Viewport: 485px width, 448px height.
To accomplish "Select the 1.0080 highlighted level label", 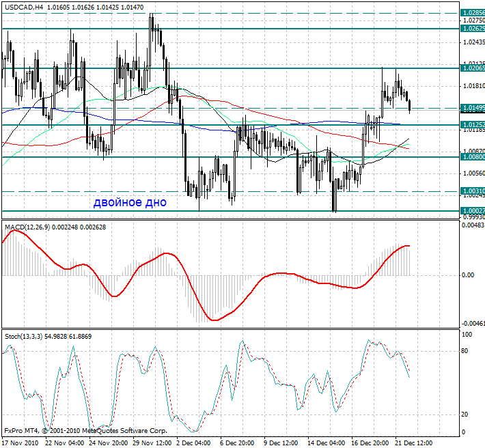I will [472, 157].
